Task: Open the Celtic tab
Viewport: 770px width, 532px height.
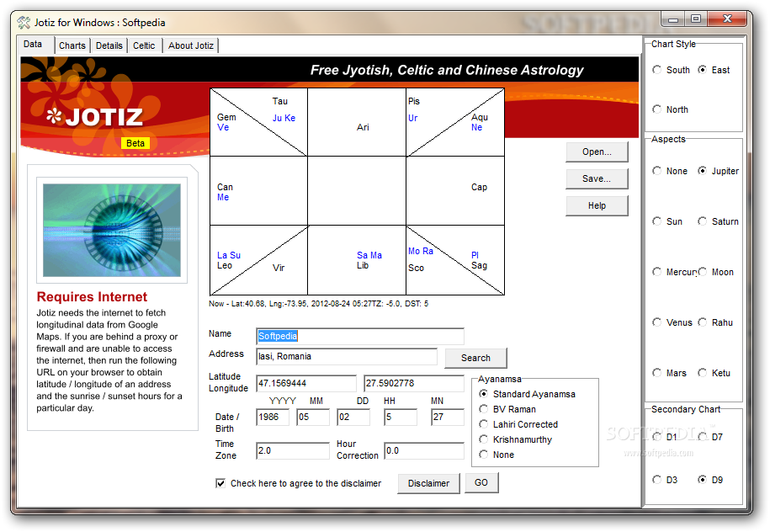Action: pyautogui.click(x=144, y=45)
